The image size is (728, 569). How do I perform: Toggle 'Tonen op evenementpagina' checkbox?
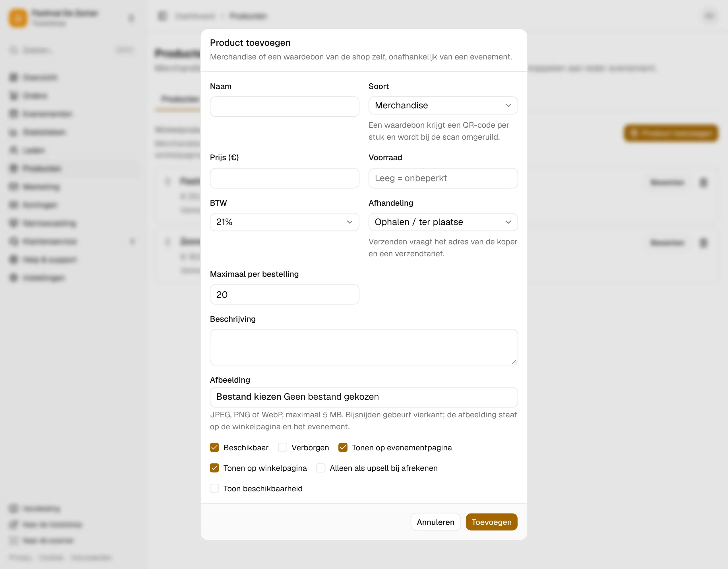(343, 448)
